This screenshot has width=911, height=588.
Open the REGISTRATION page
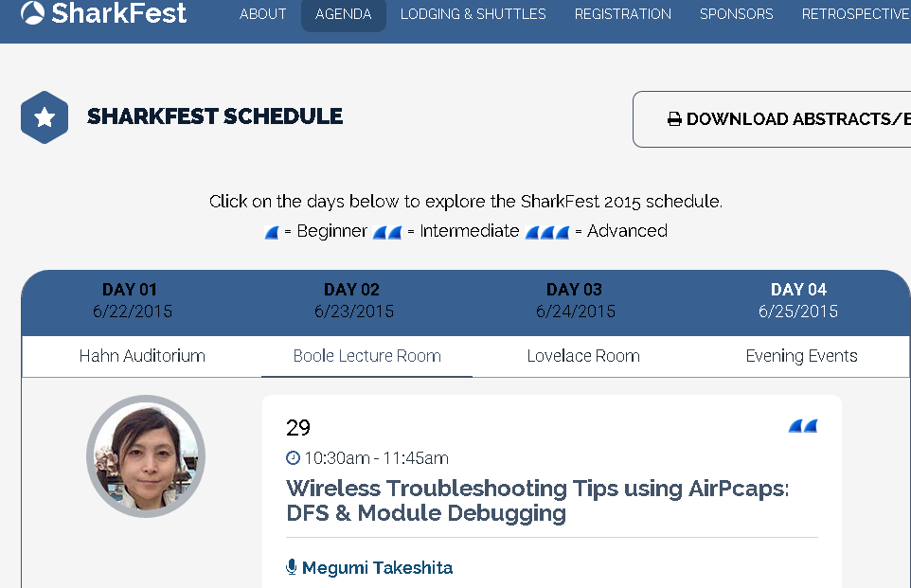(623, 14)
